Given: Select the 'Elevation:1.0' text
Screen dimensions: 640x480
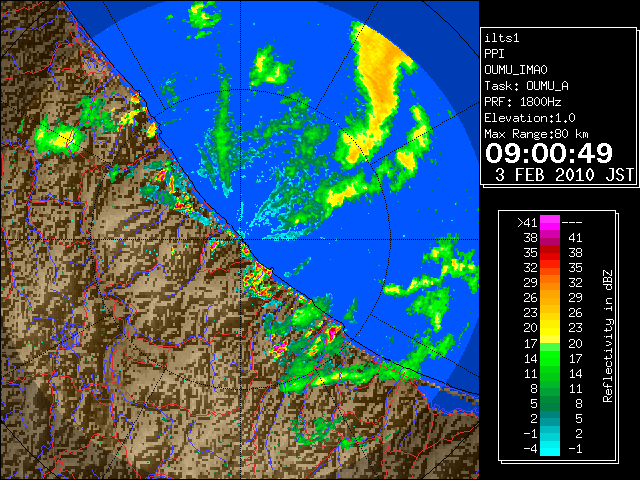Looking at the screenshot, I should pos(530,118).
